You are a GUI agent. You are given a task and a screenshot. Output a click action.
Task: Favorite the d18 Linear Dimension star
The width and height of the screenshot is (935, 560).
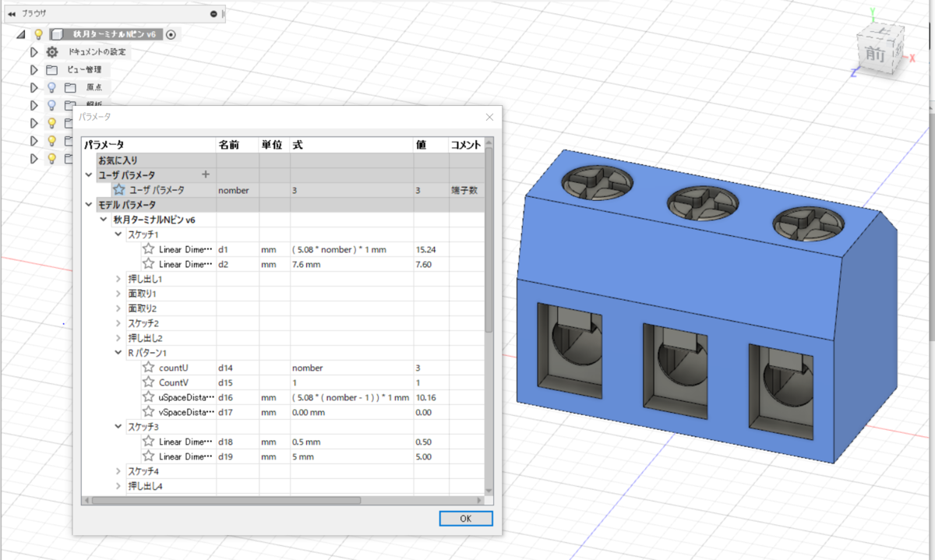[148, 442]
